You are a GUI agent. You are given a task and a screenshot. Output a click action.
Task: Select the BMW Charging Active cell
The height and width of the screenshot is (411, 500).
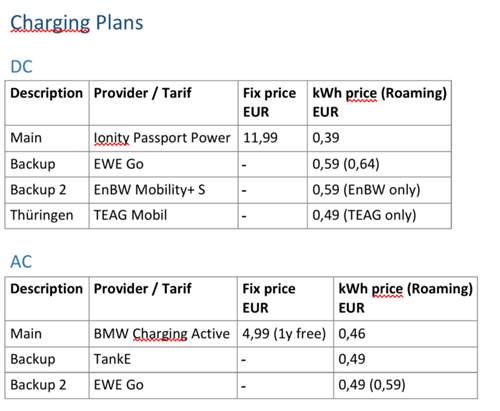[x=163, y=334]
